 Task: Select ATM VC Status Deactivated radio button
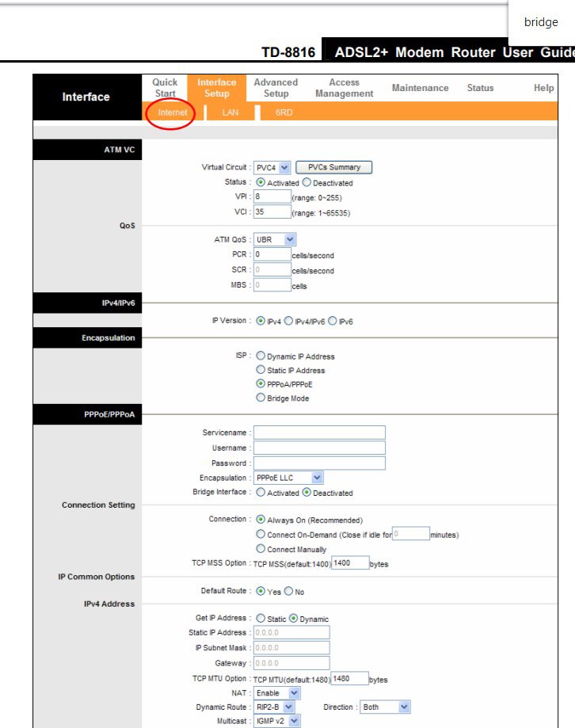point(307,182)
